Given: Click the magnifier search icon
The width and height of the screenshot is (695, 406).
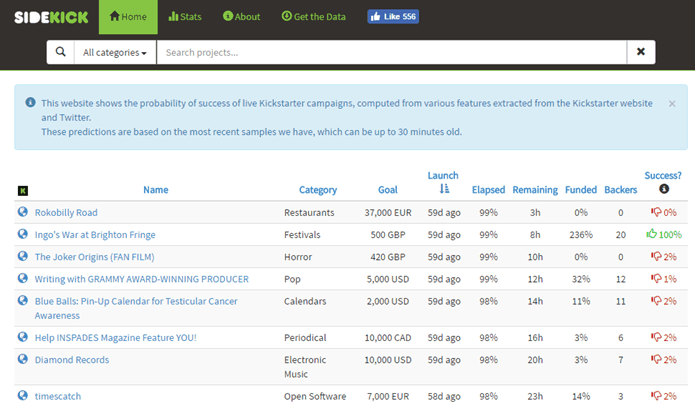Looking at the screenshot, I should 61,52.
